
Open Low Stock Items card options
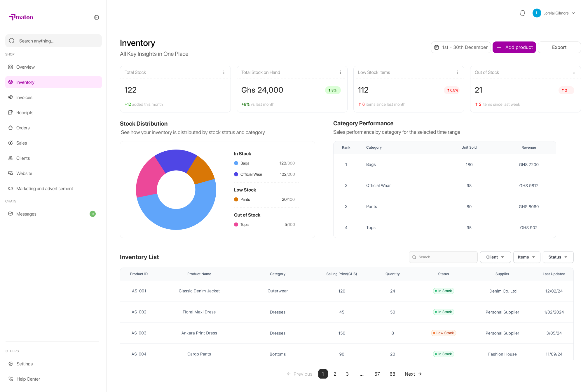point(457,72)
